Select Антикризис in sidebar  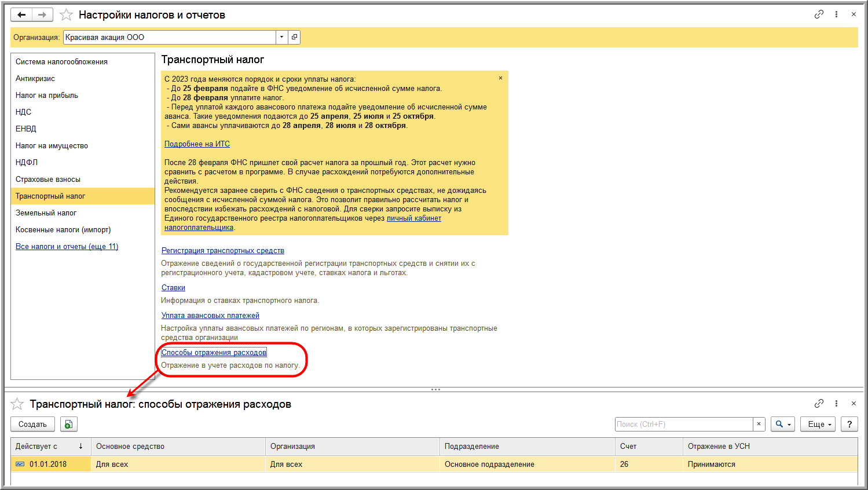[x=83, y=78]
